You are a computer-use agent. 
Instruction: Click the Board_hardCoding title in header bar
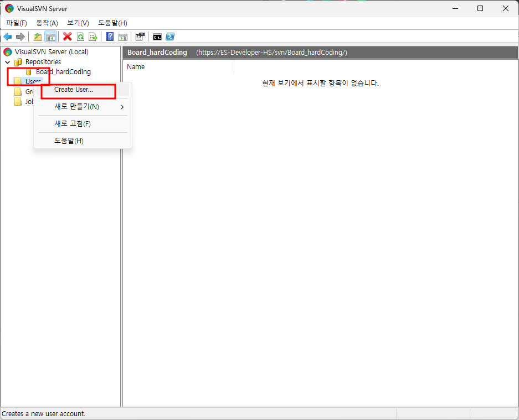[x=157, y=53]
